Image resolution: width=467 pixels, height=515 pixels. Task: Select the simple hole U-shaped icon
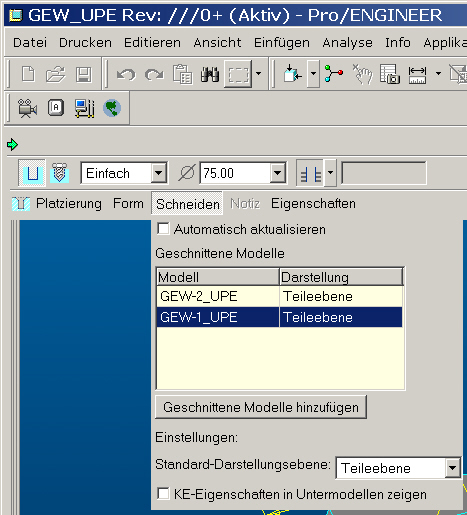coord(32,173)
